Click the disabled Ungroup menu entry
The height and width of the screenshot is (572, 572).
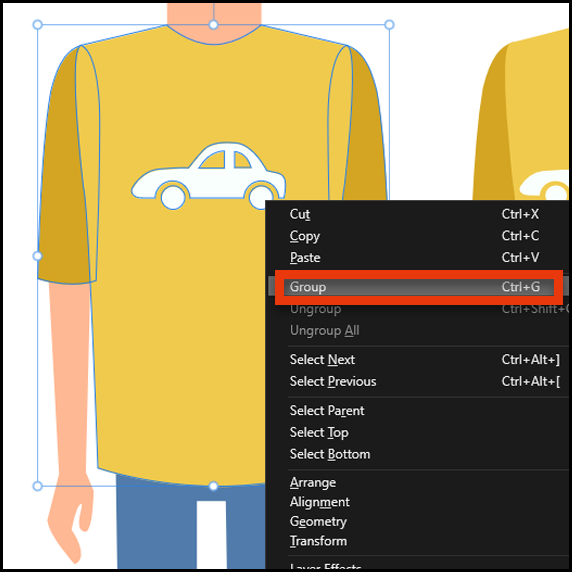point(418,309)
